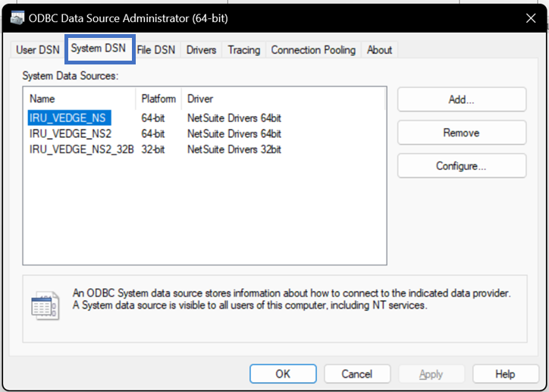Open the About tab
549x392 pixels.
pyautogui.click(x=380, y=50)
